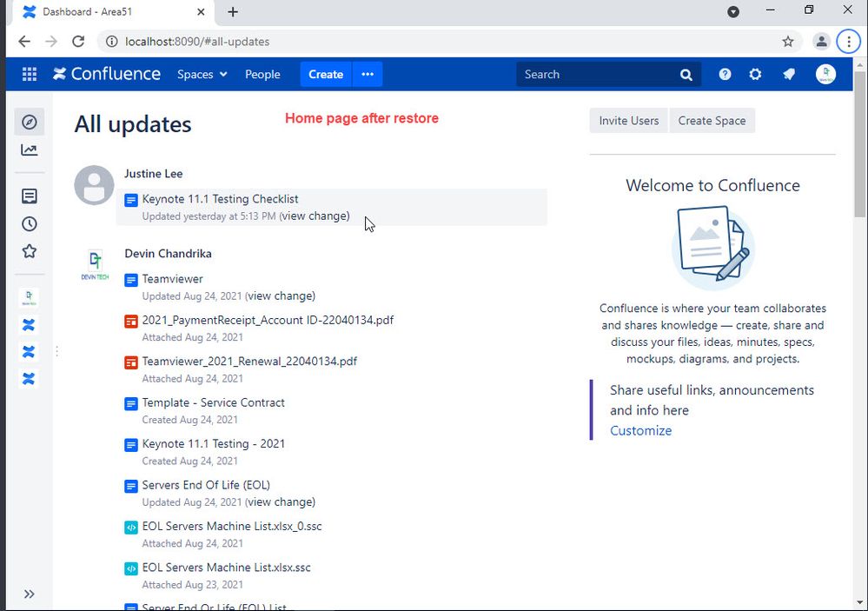This screenshot has width=868, height=611.
Task: Open Teamviewer_2021_Renewal_22040134.pdf attachment
Action: pyautogui.click(x=249, y=362)
